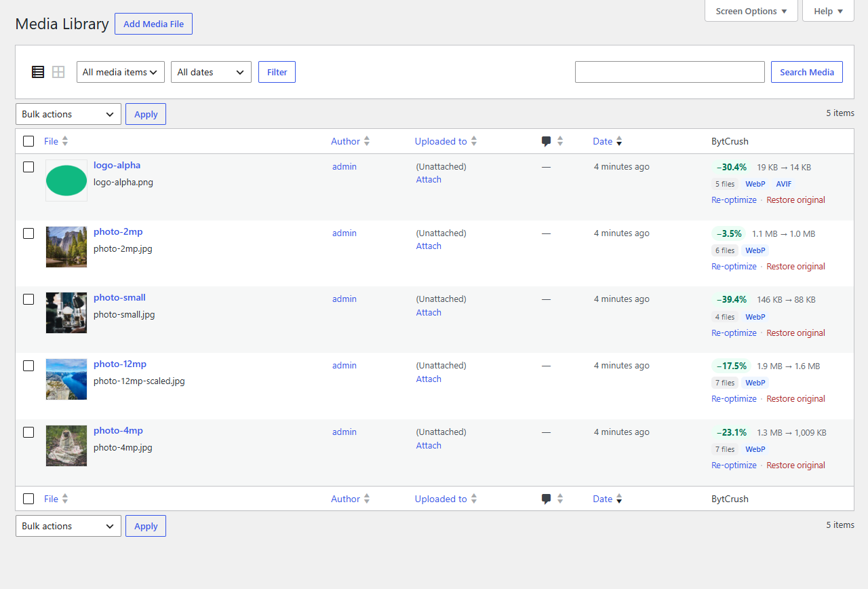The image size is (868, 589).
Task: Restore original for photo-4mp
Action: [x=795, y=465]
